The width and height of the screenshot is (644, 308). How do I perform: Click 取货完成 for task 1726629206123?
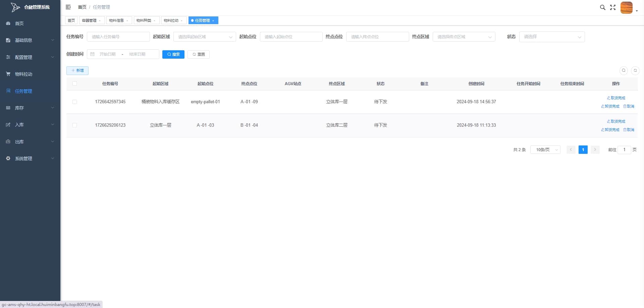click(616, 121)
